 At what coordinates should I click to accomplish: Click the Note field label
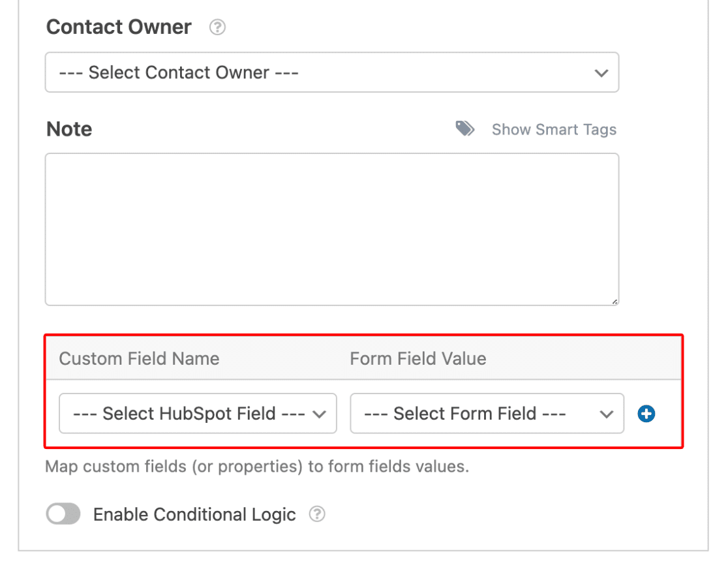pyautogui.click(x=69, y=129)
